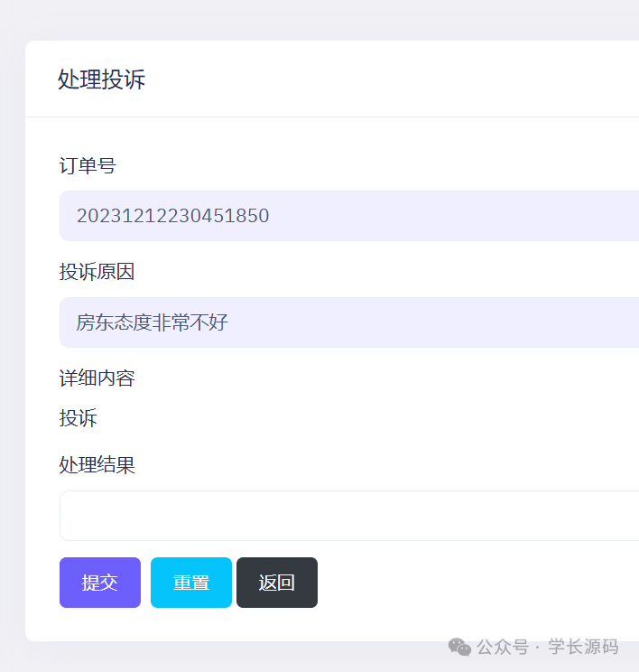Click the 处理投诉 page heading

[x=101, y=79]
